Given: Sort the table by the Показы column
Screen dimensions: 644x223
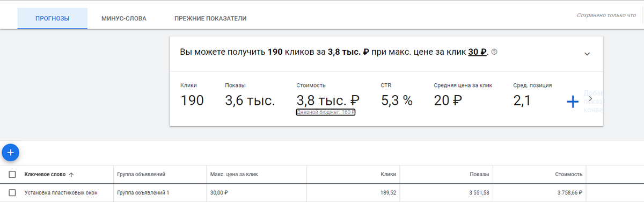Looking at the screenshot, I should tap(479, 174).
